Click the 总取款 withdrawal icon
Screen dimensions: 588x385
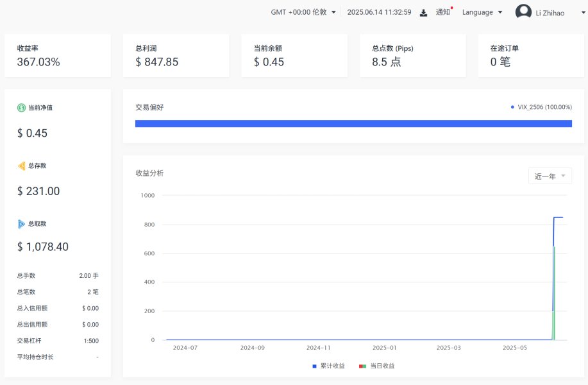click(x=21, y=224)
